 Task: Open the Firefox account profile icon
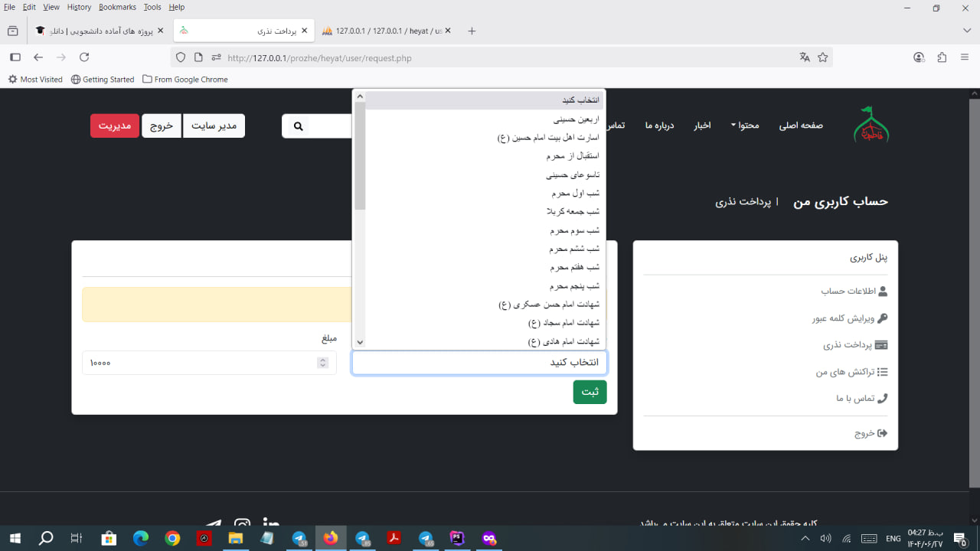pyautogui.click(x=919, y=57)
